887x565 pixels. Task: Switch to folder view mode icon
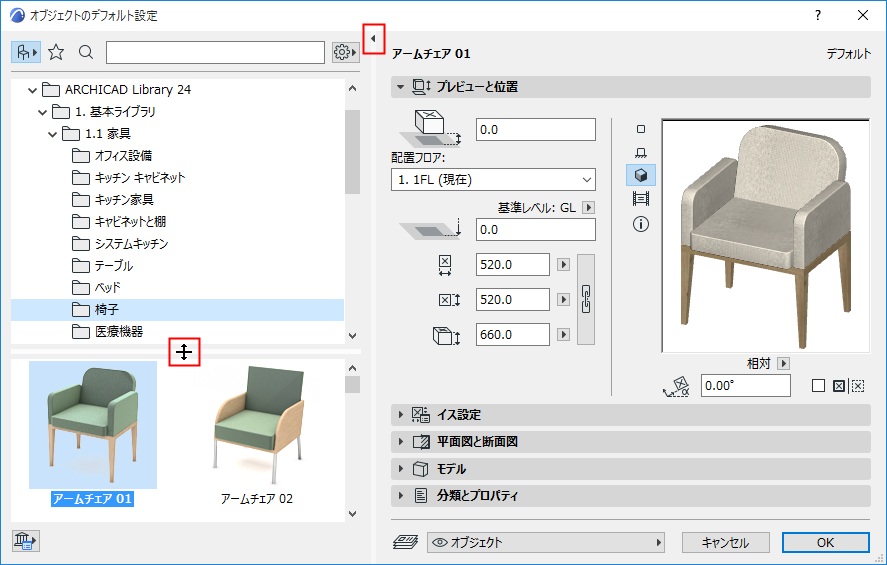click(25, 53)
